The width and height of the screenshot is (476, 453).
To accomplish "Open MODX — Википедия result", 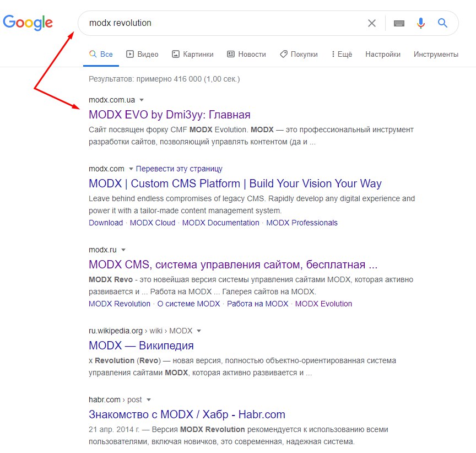I will click(x=141, y=346).
